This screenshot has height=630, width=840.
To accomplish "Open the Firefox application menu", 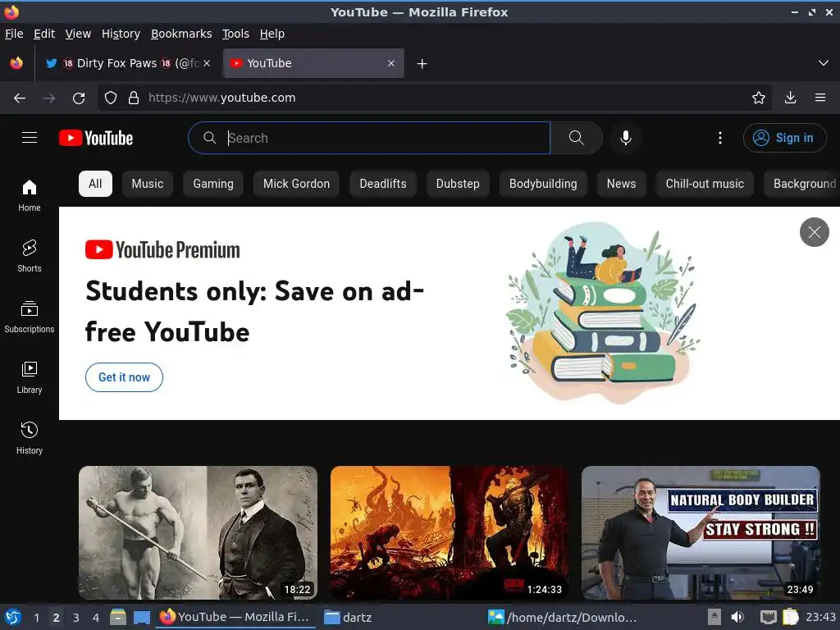I will pos(820,98).
